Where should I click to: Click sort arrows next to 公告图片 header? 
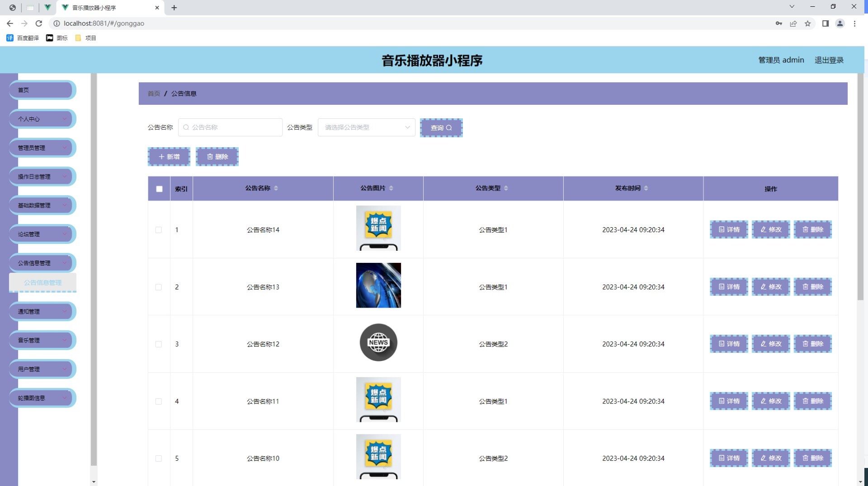391,188
